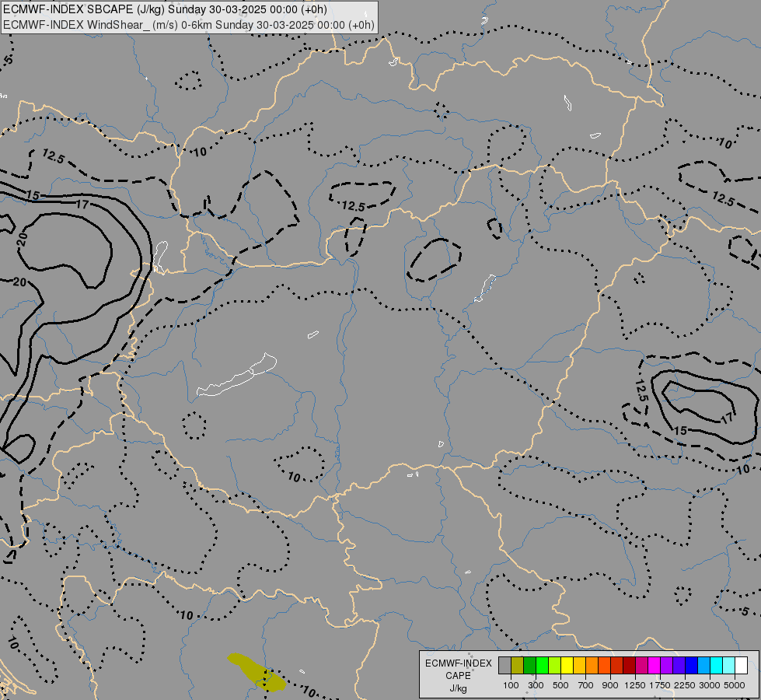Click the 3000 legend value
The width and height of the screenshot is (761, 700).
coord(710,685)
